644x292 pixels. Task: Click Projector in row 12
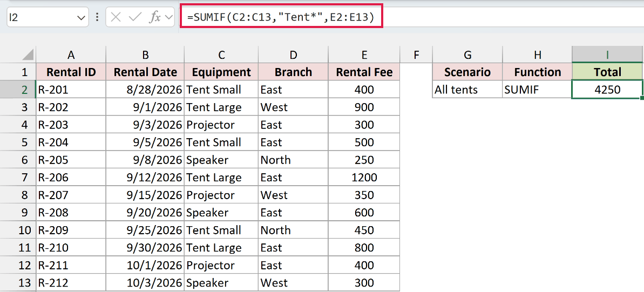coord(221,266)
